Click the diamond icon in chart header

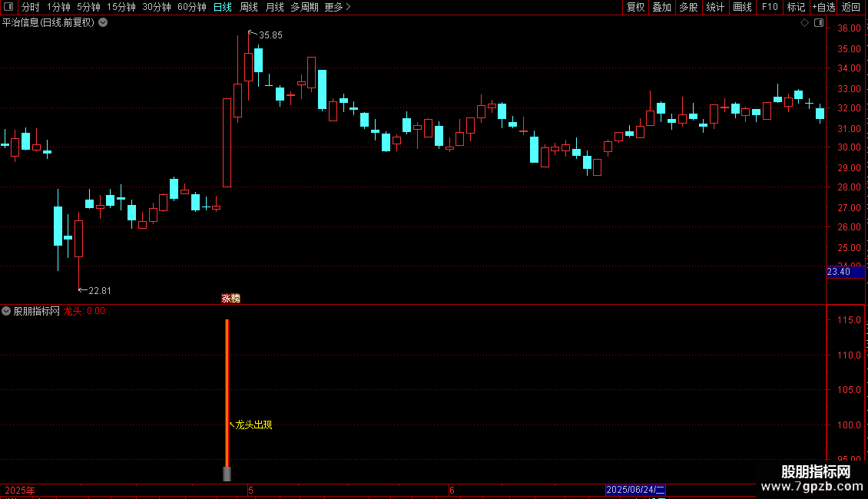click(804, 23)
